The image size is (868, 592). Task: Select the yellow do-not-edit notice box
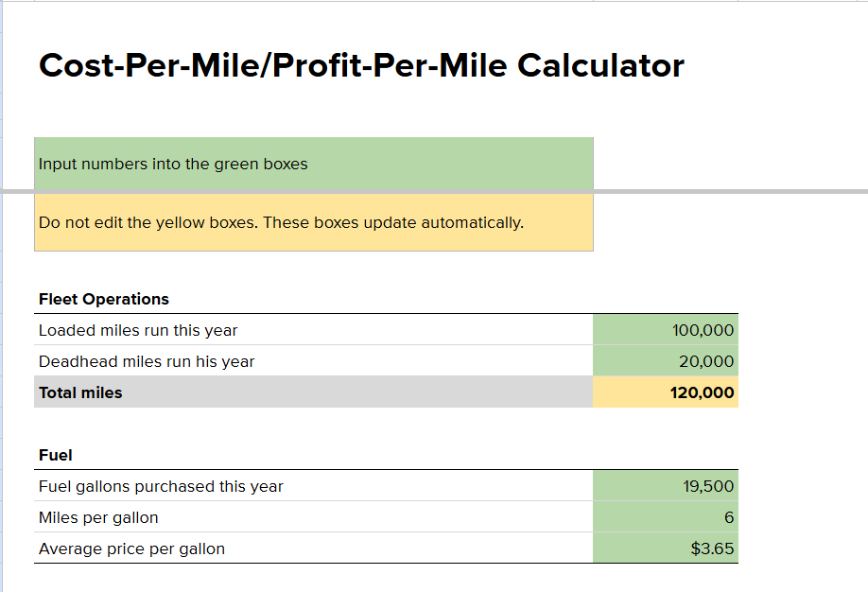tap(313, 223)
